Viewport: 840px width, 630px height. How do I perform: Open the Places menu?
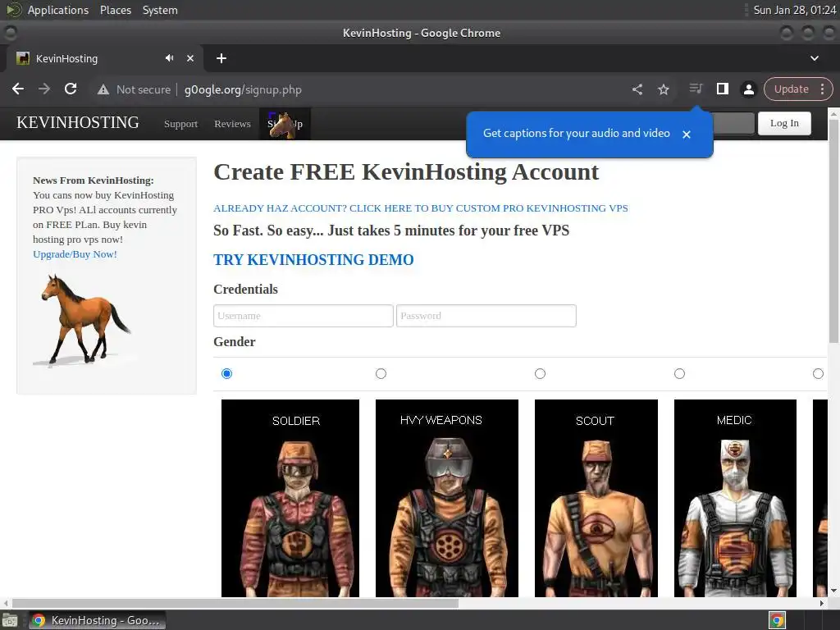[115, 10]
